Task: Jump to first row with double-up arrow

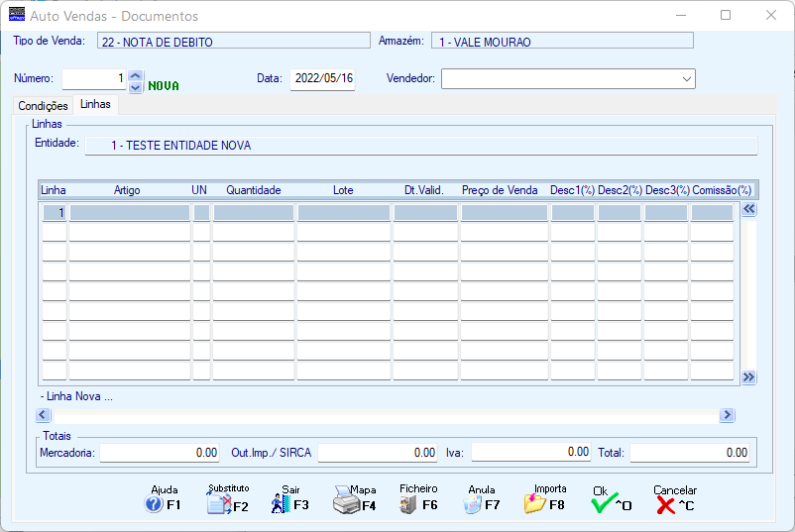Action: pyautogui.click(x=748, y=209)
